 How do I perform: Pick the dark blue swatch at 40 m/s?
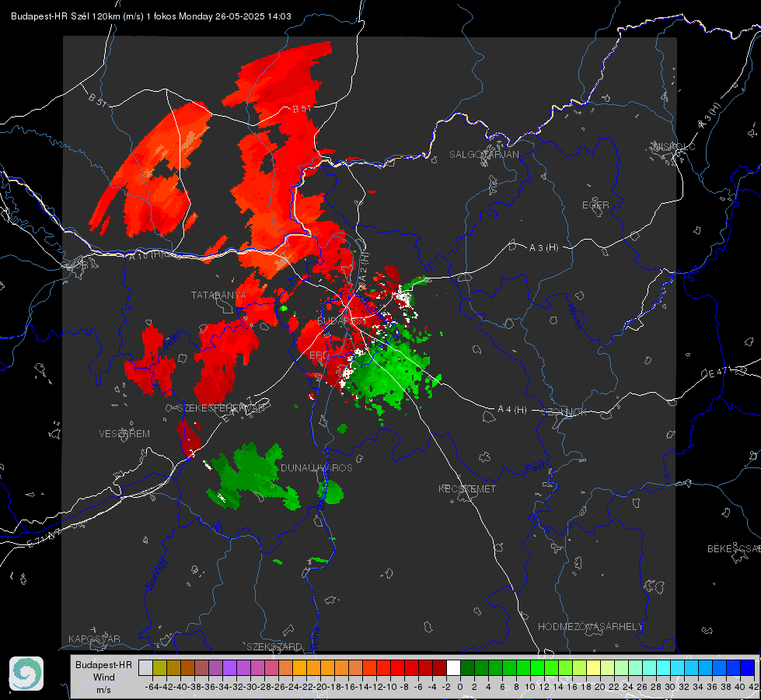(748, 668)
